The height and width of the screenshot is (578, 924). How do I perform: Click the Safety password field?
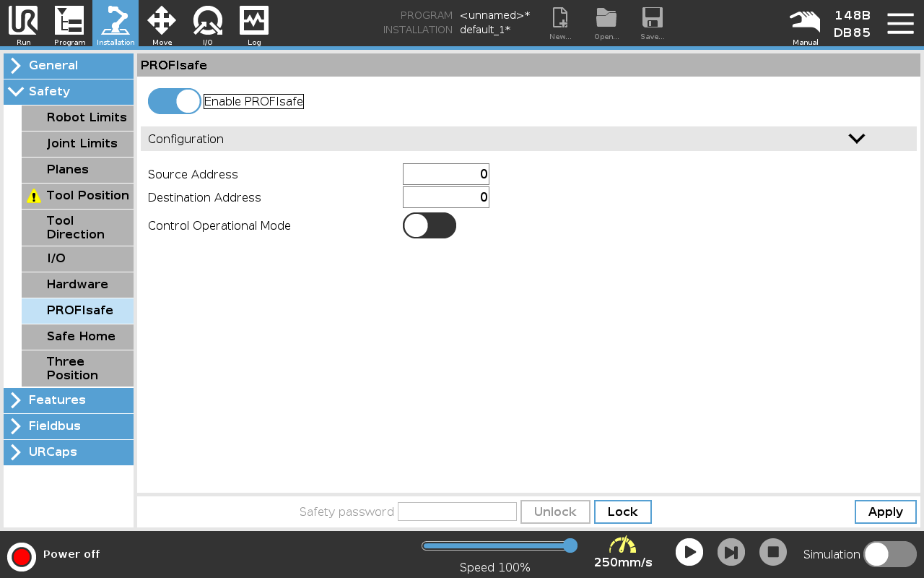[x=457, y=512]
